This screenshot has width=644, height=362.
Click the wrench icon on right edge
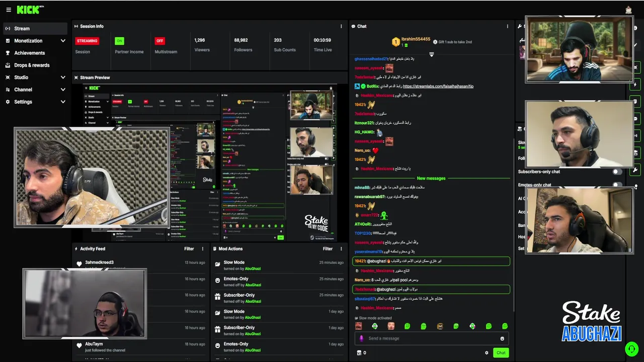(x=635, y=169)
